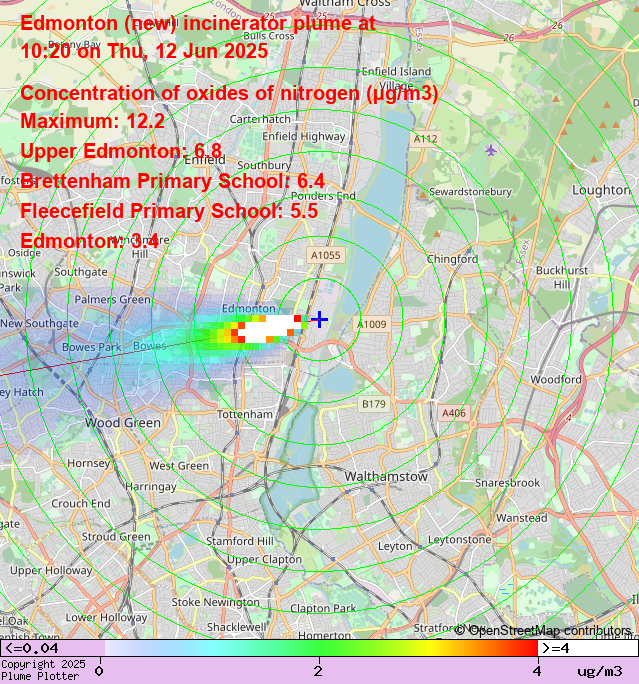Click the blue cross incinerator marker
639x684 pixels.
click(x=319, y=319)
